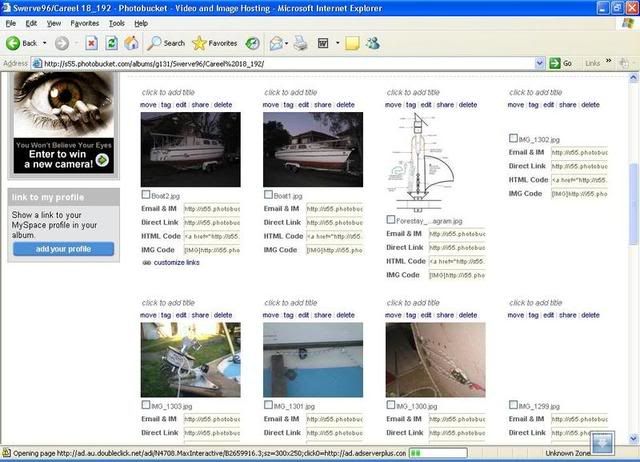Click the yellow Discuss note icon

point(352,43)
